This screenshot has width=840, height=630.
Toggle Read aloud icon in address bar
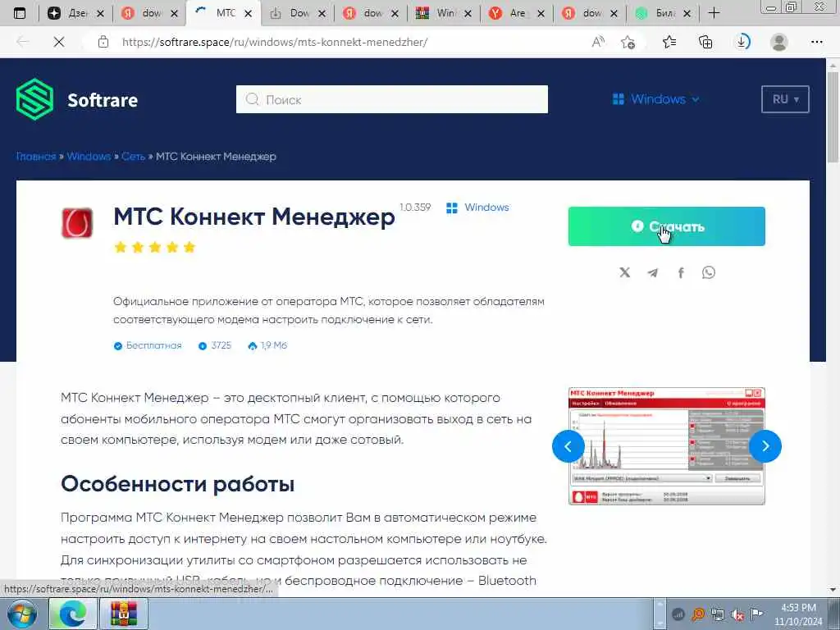(x=598, y=42)
